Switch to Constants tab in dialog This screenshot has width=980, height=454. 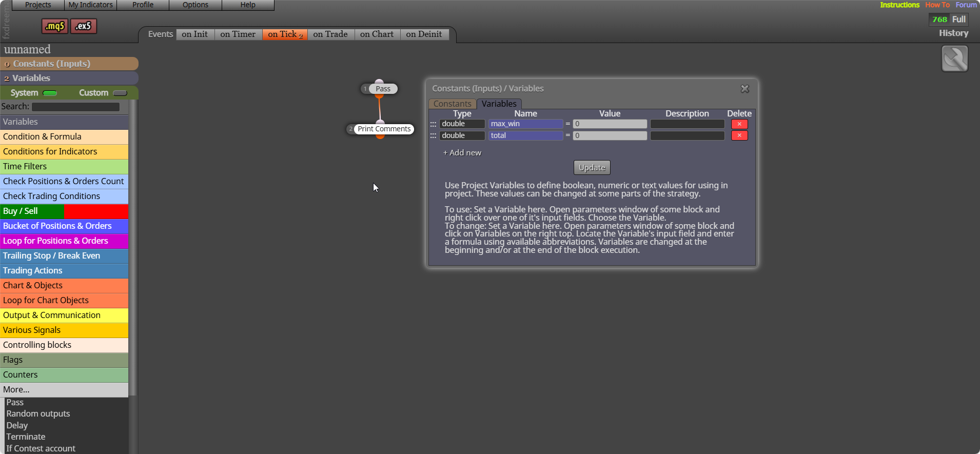pyautogui.click(x=452, y=104)
